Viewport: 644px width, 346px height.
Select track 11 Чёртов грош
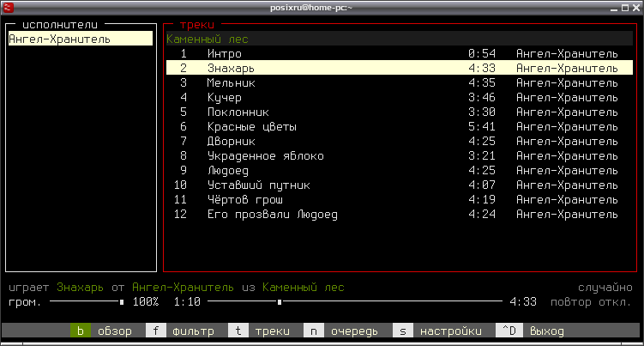pos(400,199)
